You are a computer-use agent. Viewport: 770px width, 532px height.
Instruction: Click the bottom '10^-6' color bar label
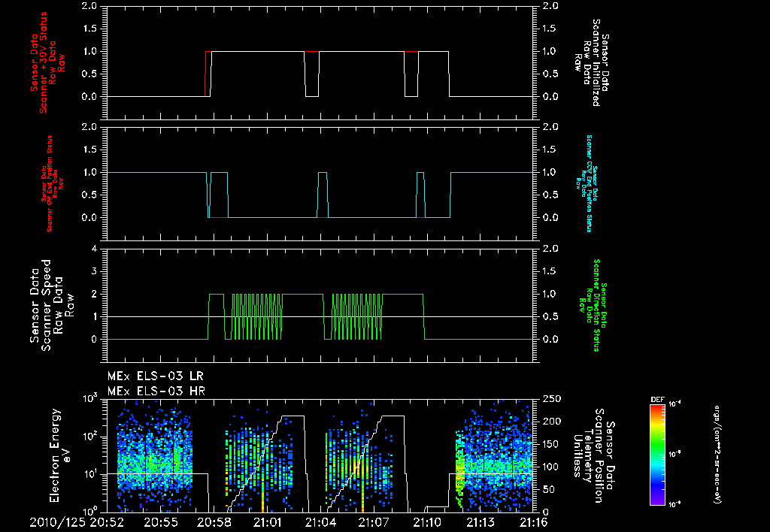(x=675, y=503)
